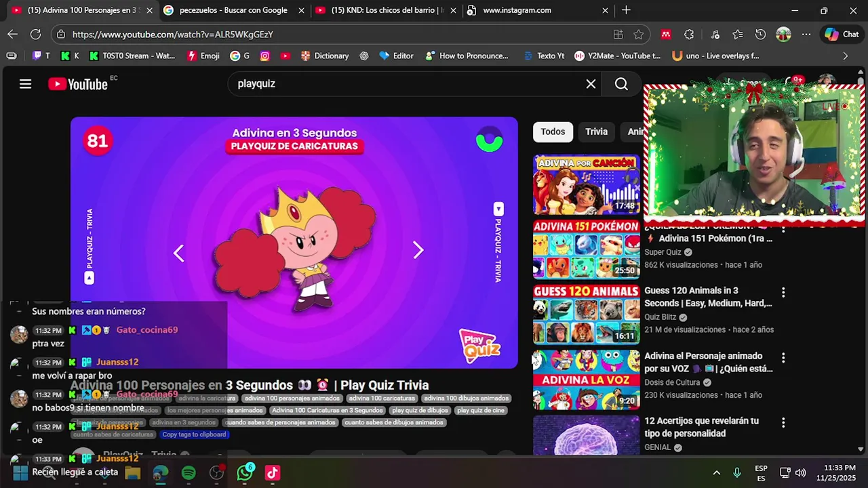Viewport: 868px width, 488px height.
Task: Open the Y2Mate YouTube bookmark
Action: [618, 56]
